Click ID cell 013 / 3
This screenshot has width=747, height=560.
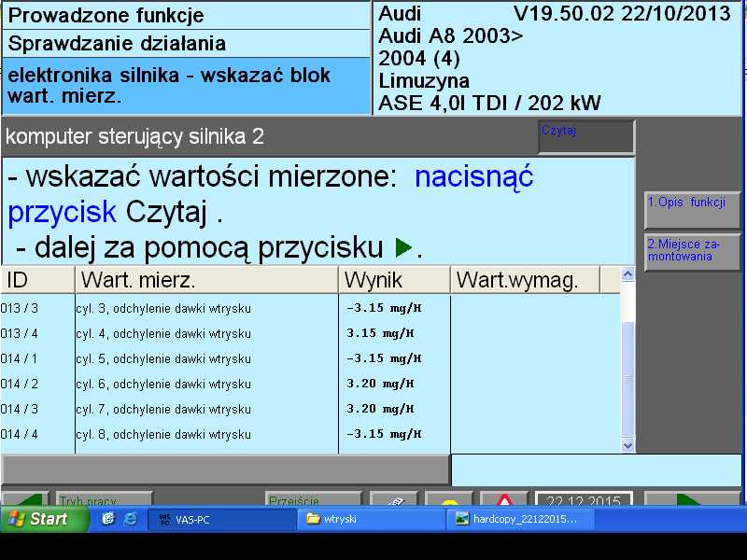click(x=19, y=308)
